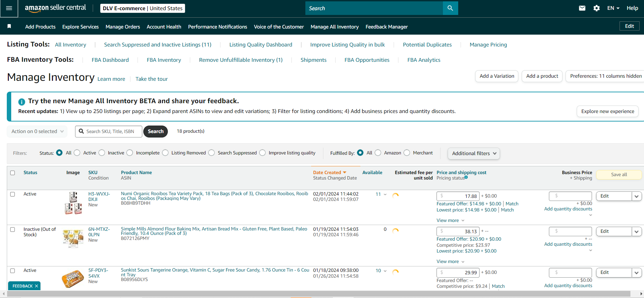
Task: Open the mail messages icon
Action: [x=582, y=8]
